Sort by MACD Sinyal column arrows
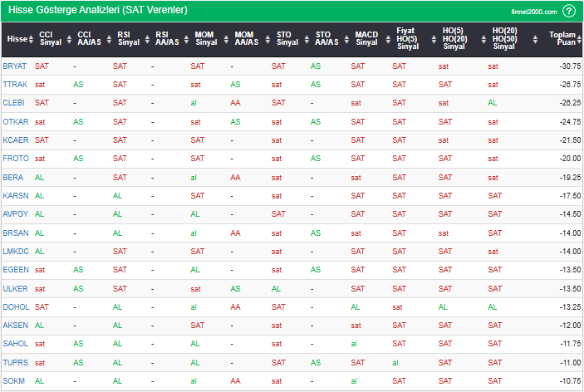Screen dimensions: 584x392 point(388,39)
